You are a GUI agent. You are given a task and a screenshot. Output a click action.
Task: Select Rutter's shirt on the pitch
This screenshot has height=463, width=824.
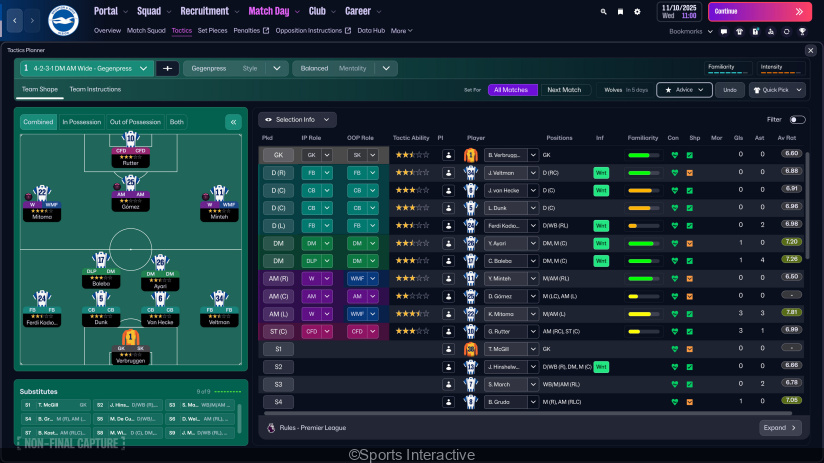pos(130,140)
